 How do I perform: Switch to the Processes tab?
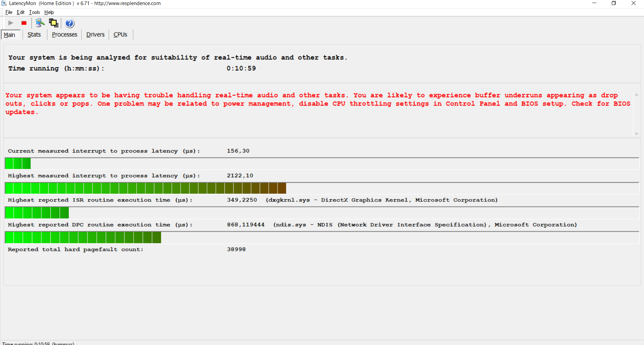(64, 35)
